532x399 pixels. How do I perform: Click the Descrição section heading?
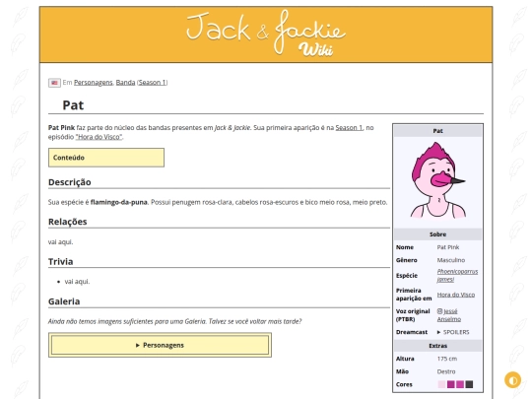[70, 182]
